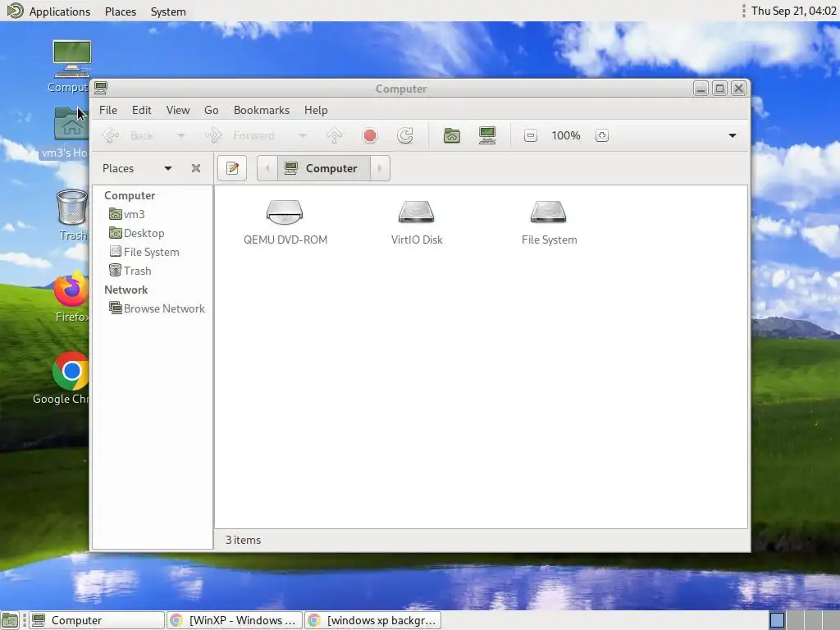Click the Computer toolbar icon
This screenshot has width=840, height=630.
click(487, 135)
